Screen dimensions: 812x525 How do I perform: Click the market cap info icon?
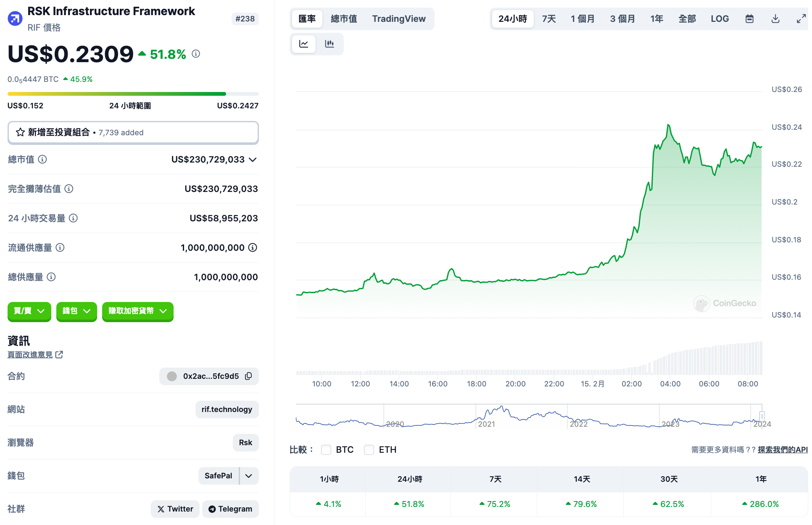pos(42,159)
